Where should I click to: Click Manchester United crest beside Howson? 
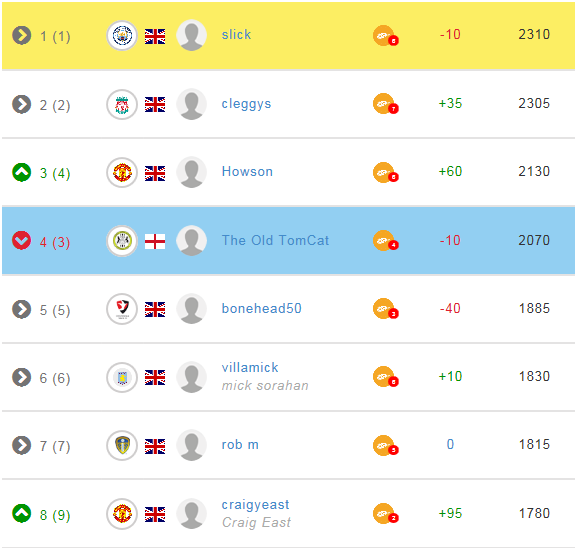coord(122,172)
